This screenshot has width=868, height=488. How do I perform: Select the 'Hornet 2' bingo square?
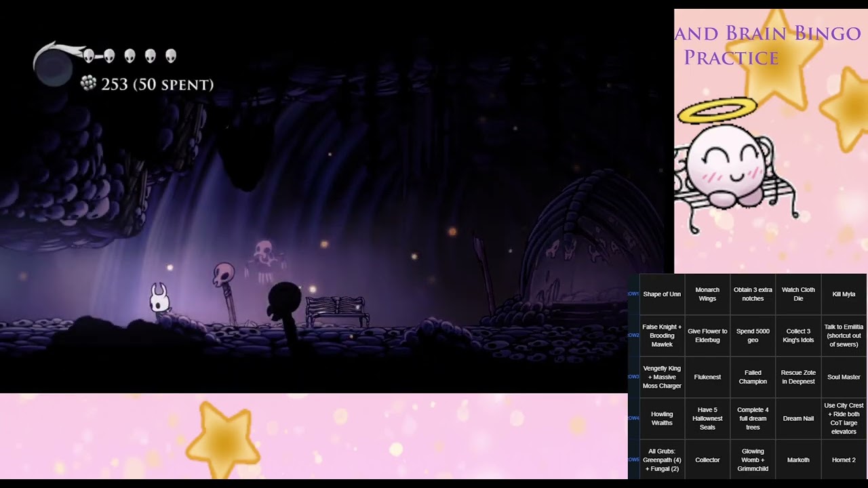tap(844, 460)
